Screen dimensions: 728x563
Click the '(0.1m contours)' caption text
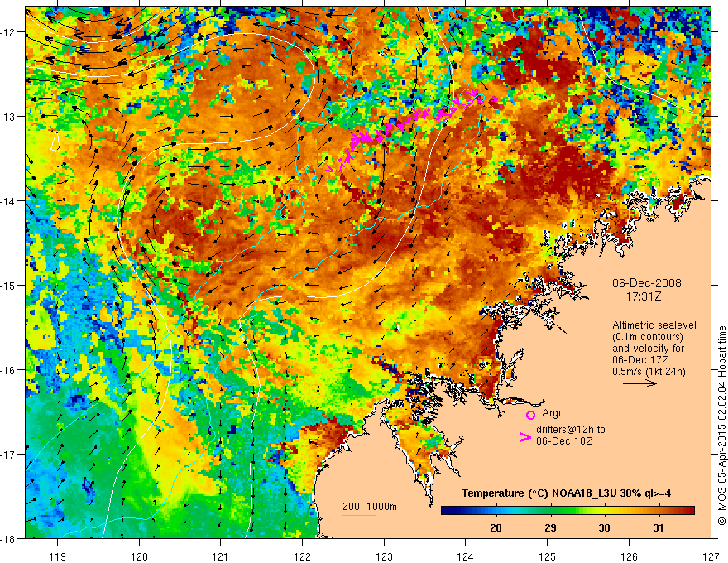pos(647,337)
